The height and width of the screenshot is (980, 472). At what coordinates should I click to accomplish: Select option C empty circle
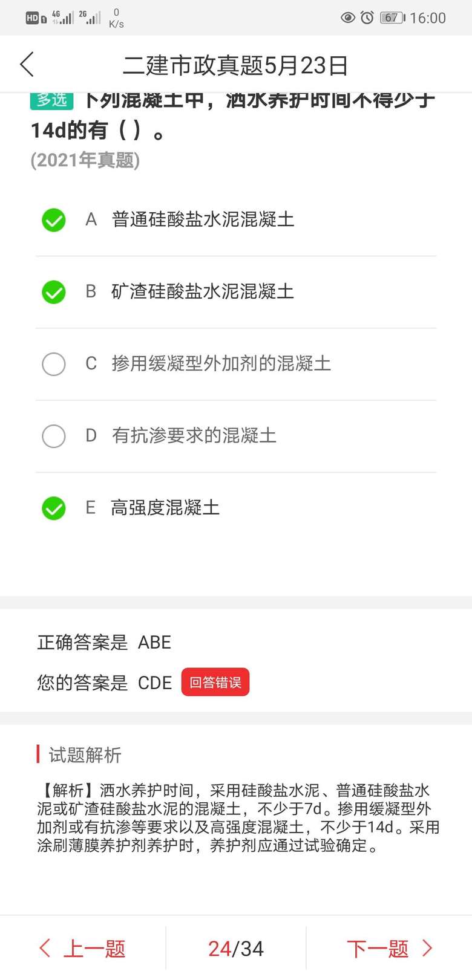tap(54, 364)
